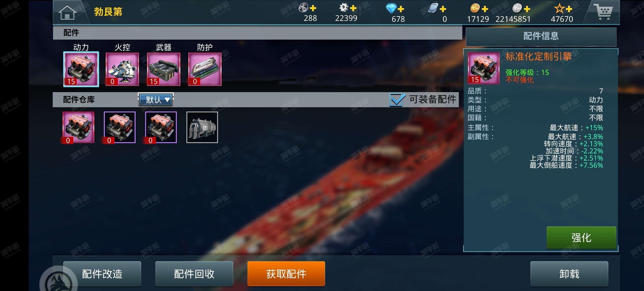Open the 默认 sort dropdown
Image resolution: width=644 pixels, height=291 pixels.
(156, 100)
